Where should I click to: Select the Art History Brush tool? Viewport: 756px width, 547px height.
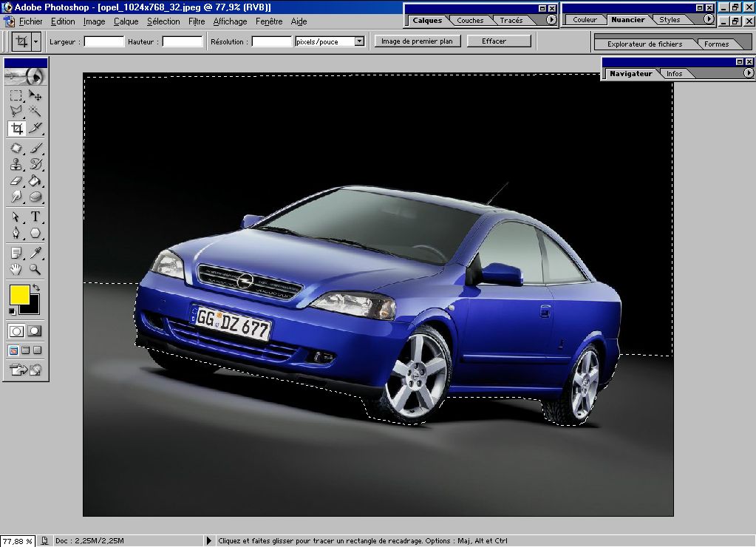pos(35,165)
